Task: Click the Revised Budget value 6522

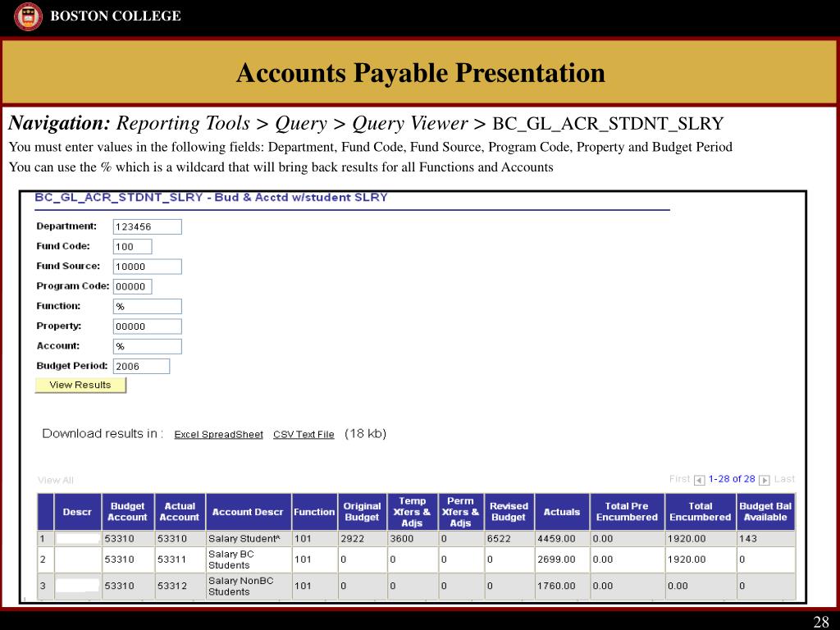Action: (x=500, y=539)
